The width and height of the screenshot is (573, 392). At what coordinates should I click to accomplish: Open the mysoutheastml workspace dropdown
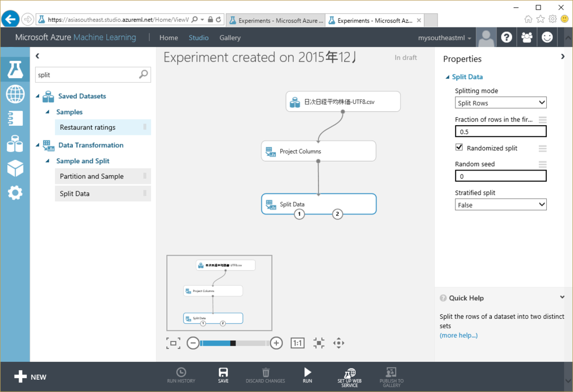[444, 38]
